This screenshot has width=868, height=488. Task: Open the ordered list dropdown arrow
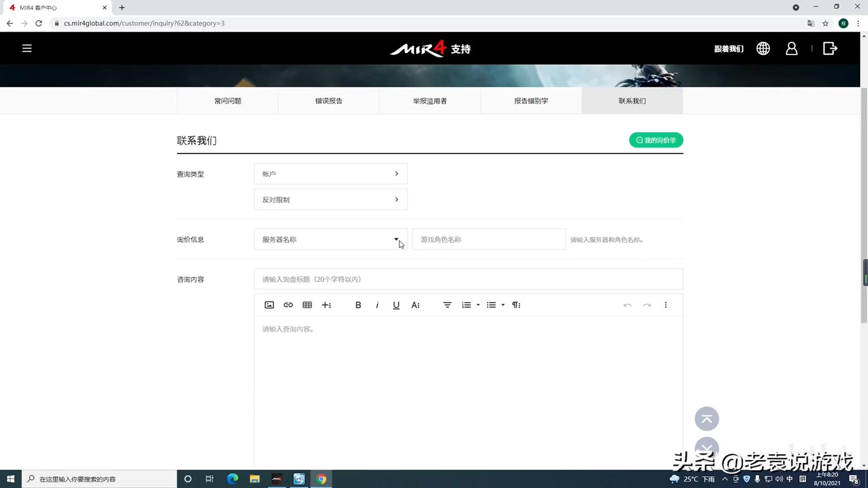pyautogui.click(x=477, y=305)
